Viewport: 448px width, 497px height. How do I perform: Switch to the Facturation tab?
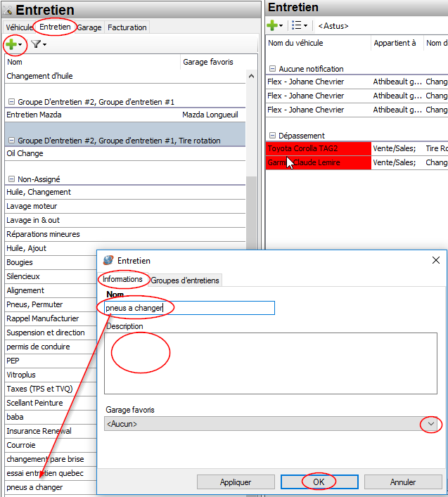[127, 27]
